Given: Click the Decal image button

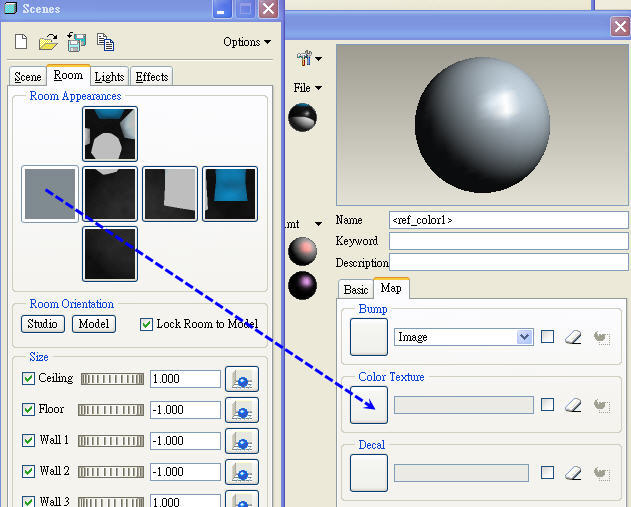Looking at the screenshot, I should pyautogui.click(x=369, y=473).
